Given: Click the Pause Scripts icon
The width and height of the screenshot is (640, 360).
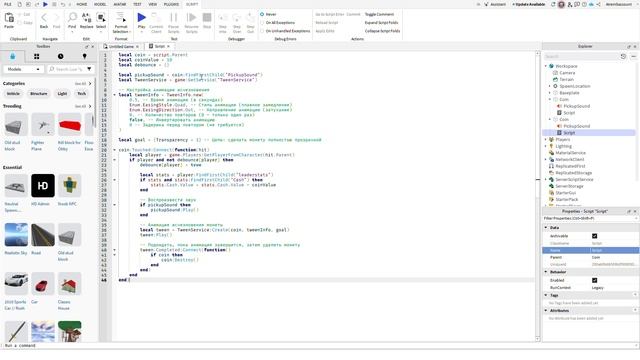Looking at the screenshot, I should (x=173, y=18).
